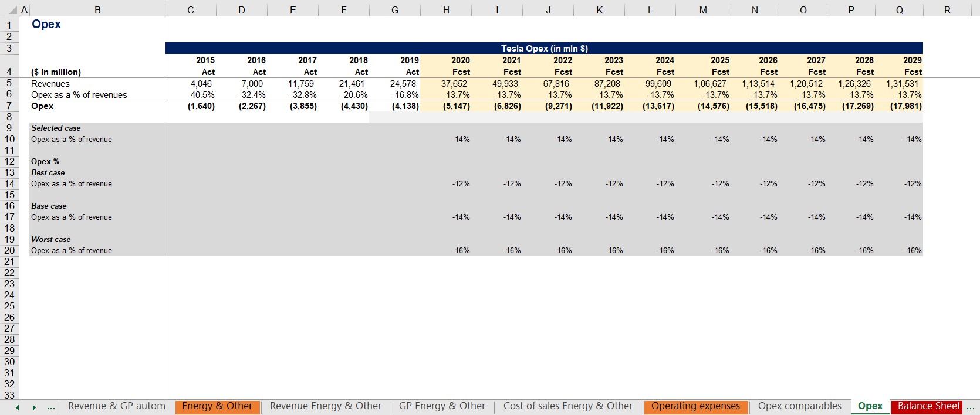Select column M header
980x415 pixels.
pos(703,10)
